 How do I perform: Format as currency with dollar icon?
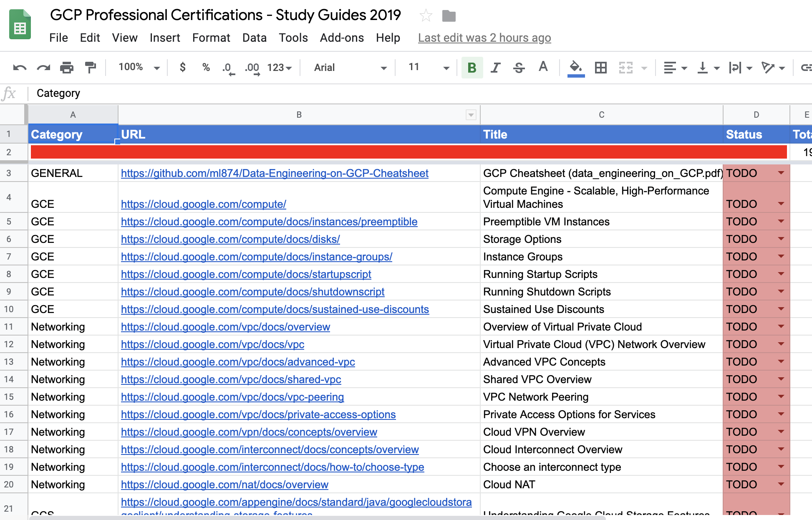point(182,67)
